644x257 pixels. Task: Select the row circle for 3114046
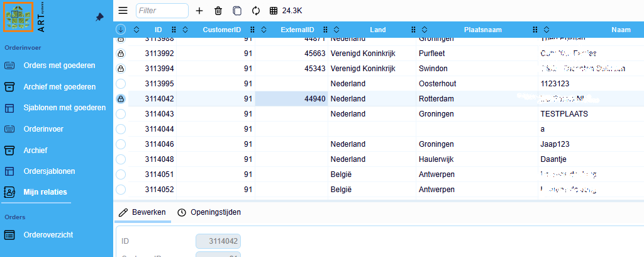point(121,144)
